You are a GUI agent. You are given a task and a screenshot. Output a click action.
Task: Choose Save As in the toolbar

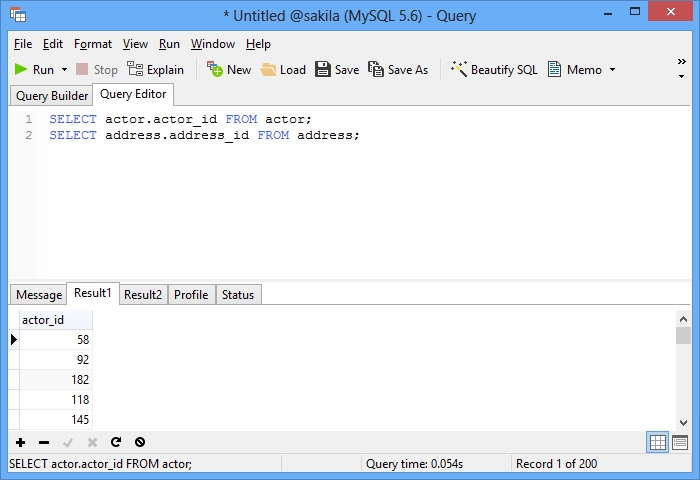coord(398,70)
